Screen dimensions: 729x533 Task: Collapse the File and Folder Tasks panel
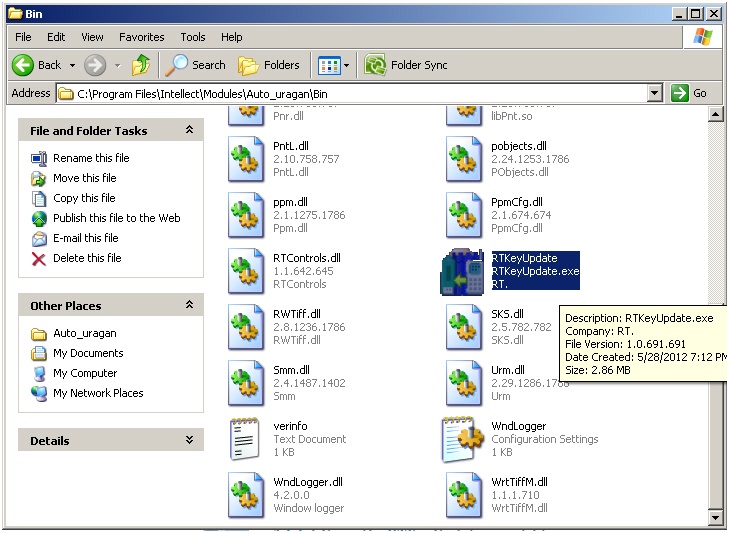pyautogui.click(x=189, y=130)
